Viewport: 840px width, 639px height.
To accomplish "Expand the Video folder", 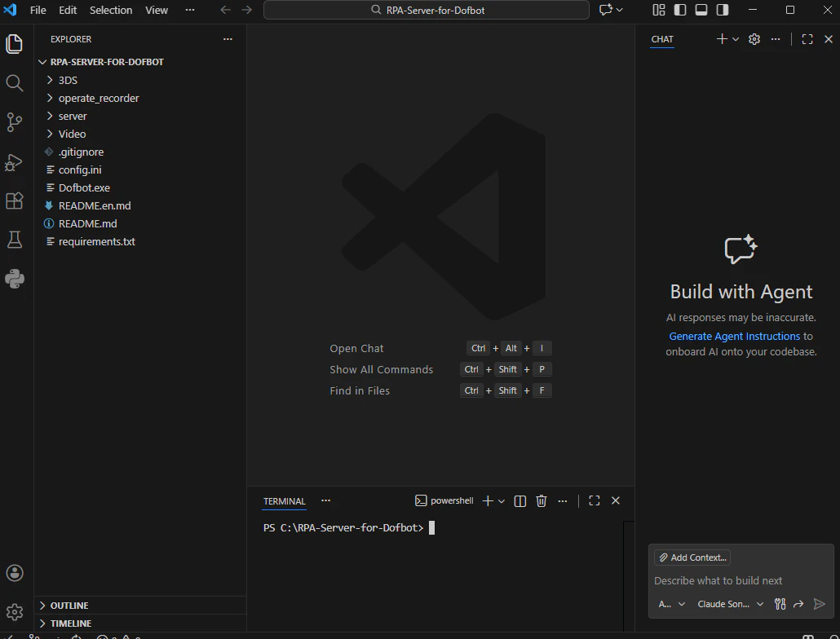I will [140, 134].
